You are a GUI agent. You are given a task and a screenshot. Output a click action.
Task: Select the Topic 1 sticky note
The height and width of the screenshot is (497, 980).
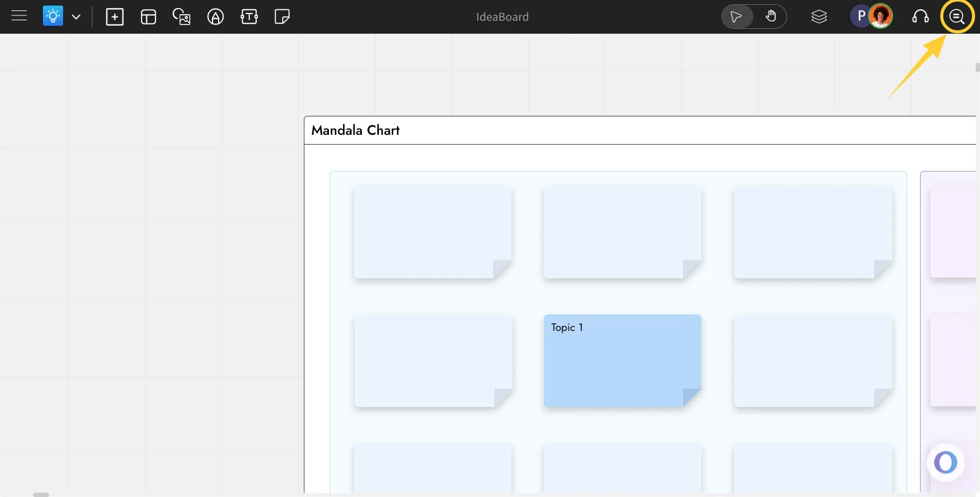click(622, 360)
